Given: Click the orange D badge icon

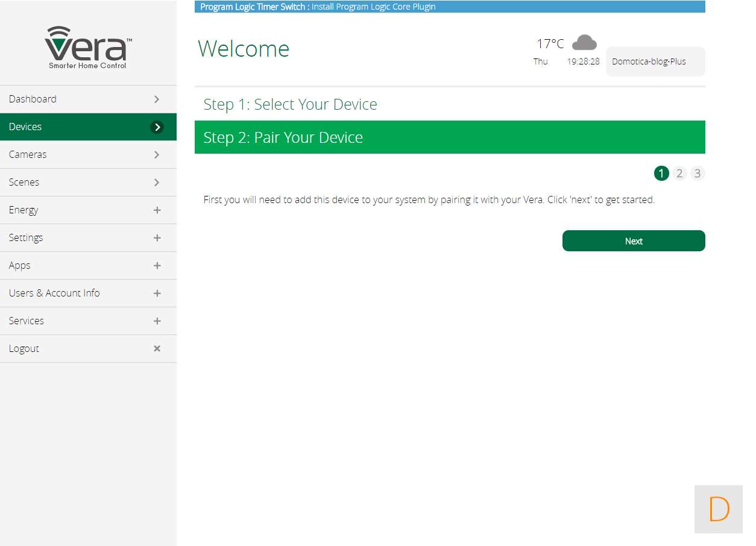Looking at the screenshot, I should 719,509.
